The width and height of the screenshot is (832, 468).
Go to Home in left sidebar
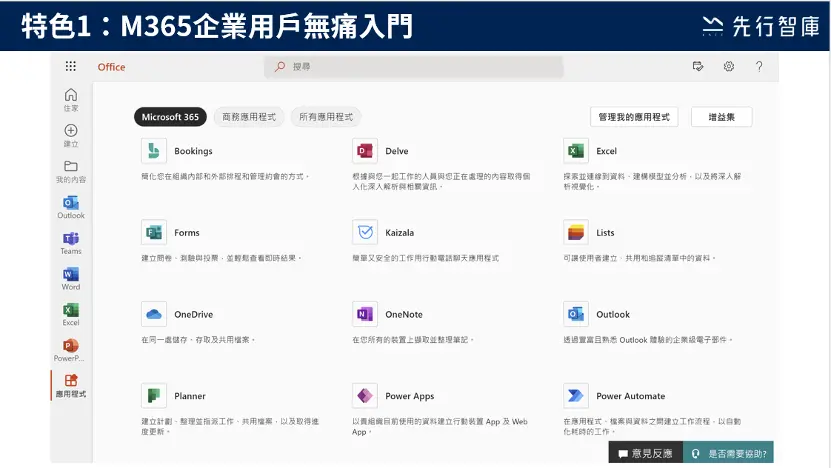[x=71, y=100]
